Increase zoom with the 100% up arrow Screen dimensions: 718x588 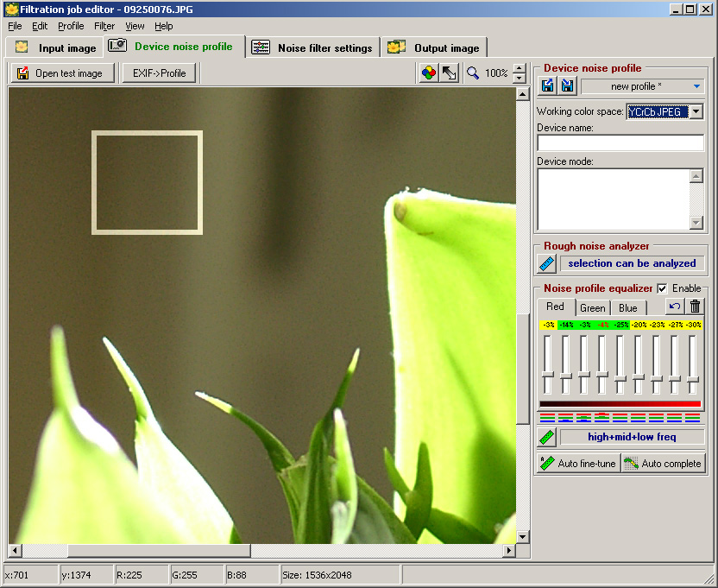(519, 68)
